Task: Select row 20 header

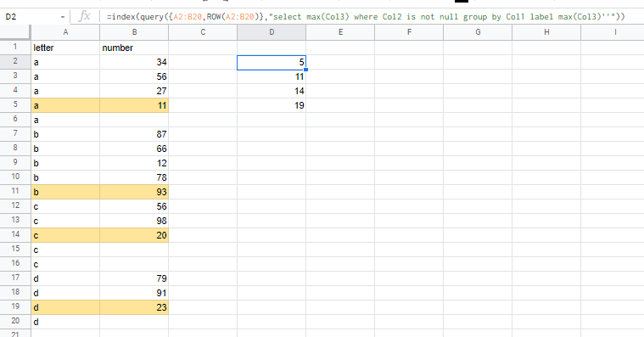Action: pos(15,322)
